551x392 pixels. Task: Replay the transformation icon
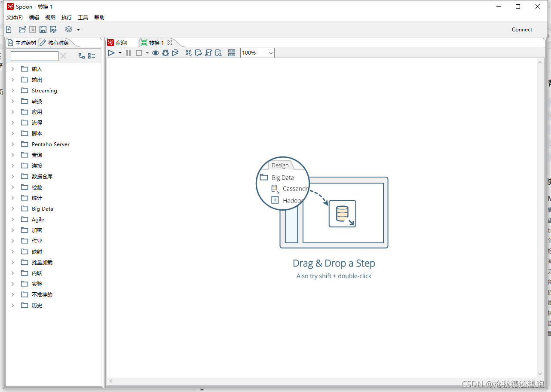point(175,53)
